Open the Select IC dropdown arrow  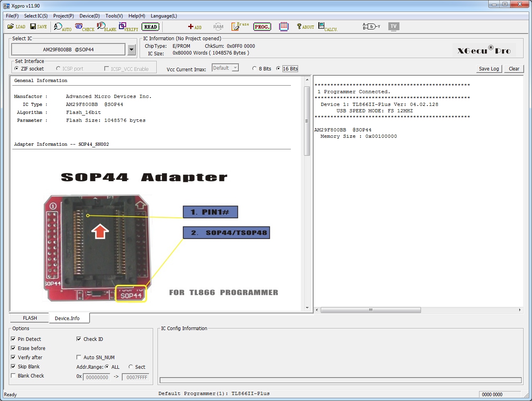pos(132,50)
